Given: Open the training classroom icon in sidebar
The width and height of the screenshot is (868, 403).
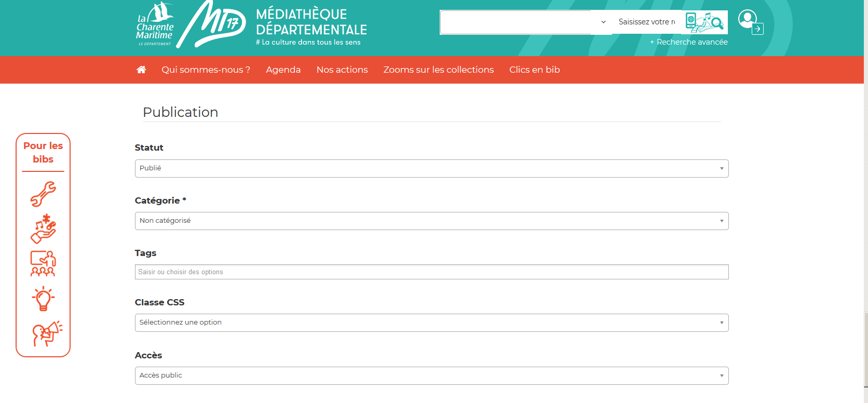Looking at the screenshot, I should click(x=43, y=264).
